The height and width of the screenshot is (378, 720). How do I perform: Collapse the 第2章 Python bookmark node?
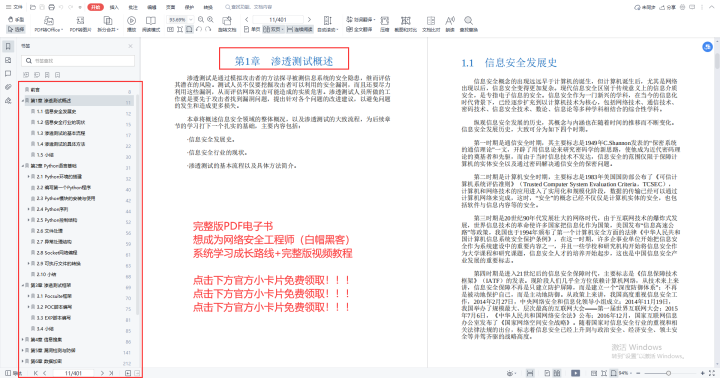click(23, 166)
